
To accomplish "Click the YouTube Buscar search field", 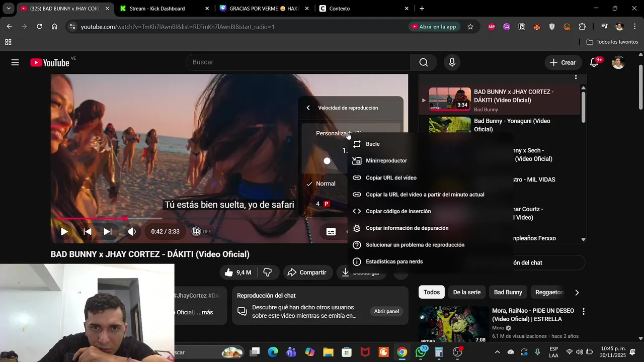I will click(x=298, y=62).
